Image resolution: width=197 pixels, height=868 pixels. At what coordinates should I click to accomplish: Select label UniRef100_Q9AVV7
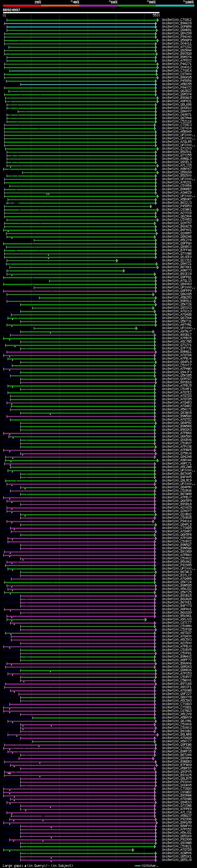tap(177, 111)
